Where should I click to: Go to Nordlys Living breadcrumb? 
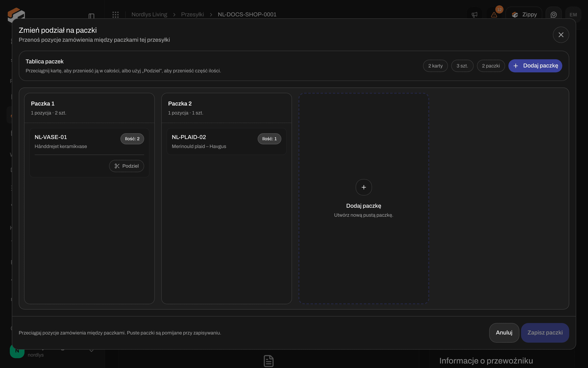click(149, 15)
